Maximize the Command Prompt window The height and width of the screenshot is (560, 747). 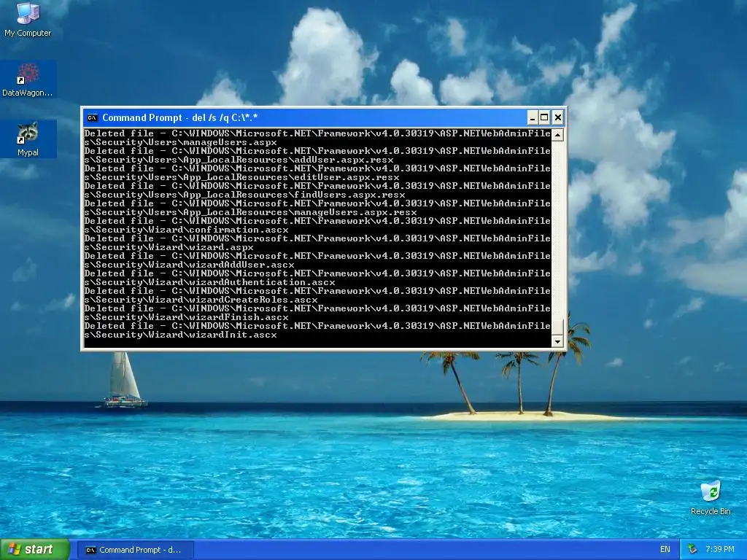click(x=544, y=117)
